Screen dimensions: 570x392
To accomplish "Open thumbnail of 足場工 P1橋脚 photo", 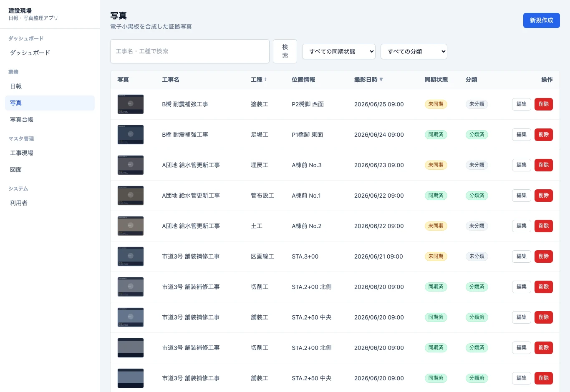I will [131, 135].
